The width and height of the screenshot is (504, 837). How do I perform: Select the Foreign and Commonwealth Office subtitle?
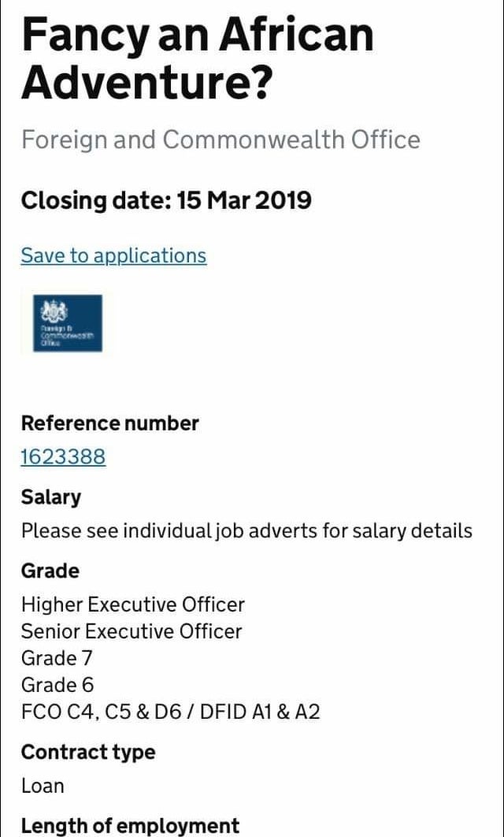pos(220,139)
